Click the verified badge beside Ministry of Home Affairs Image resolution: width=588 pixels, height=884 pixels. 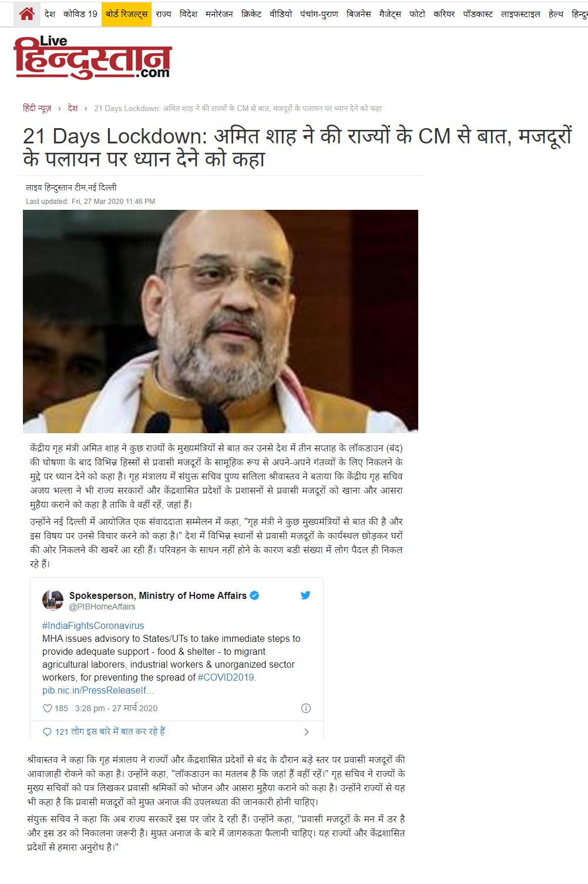254,595
